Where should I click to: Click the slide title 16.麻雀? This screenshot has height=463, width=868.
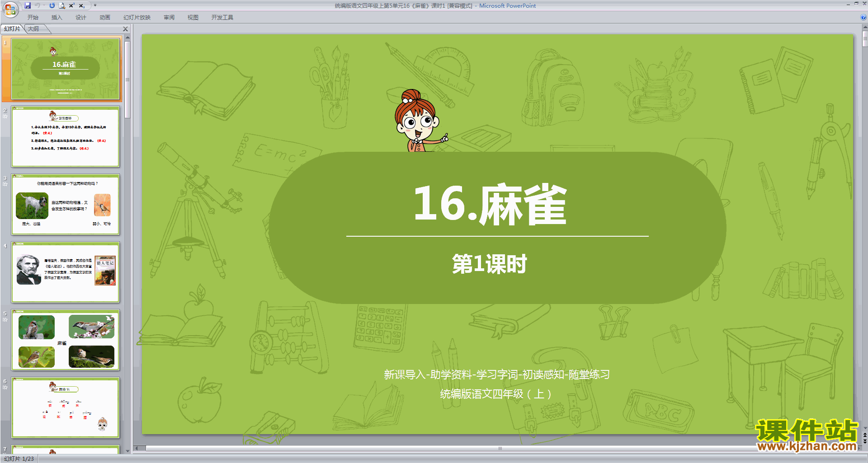490,205
